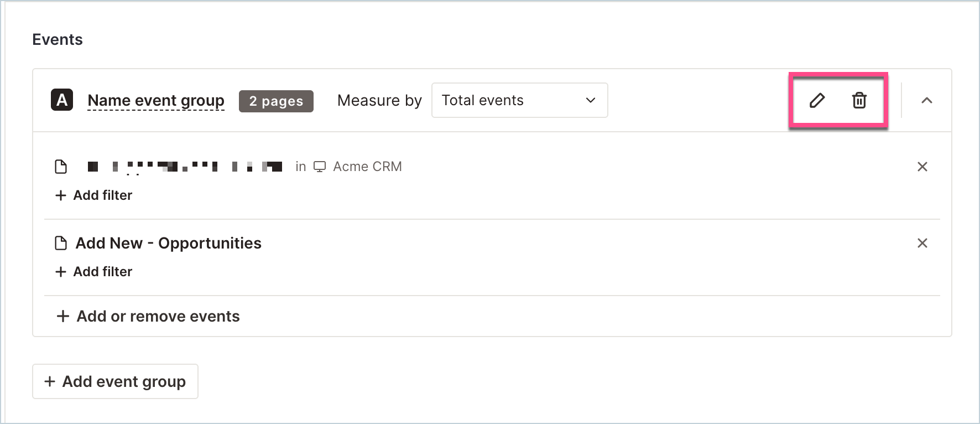The width and height of the screenshot is (980, 424).
Task: Delete event group with trash icon
Action: pyautogui.click(x=859, y=100)
